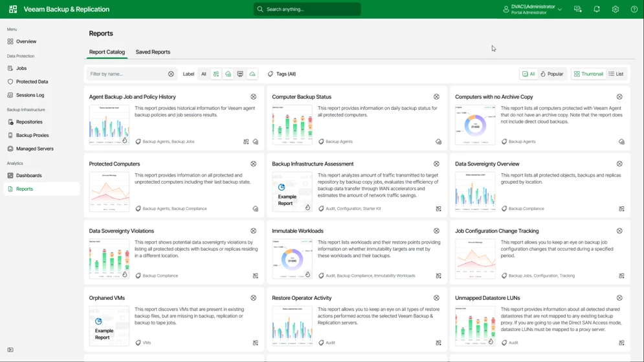The width and height of the screenshot is (644, 362).
Task: Toggle the monitor-shaped label filter icon
Action: [240, 74]
